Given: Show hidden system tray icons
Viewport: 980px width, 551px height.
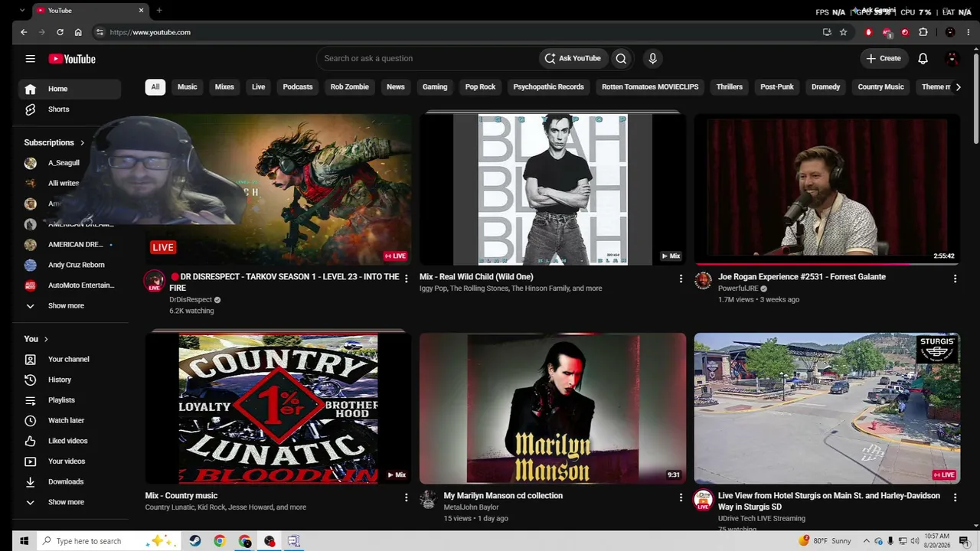Looking at the screenshot, I should (x=867, y=541).
